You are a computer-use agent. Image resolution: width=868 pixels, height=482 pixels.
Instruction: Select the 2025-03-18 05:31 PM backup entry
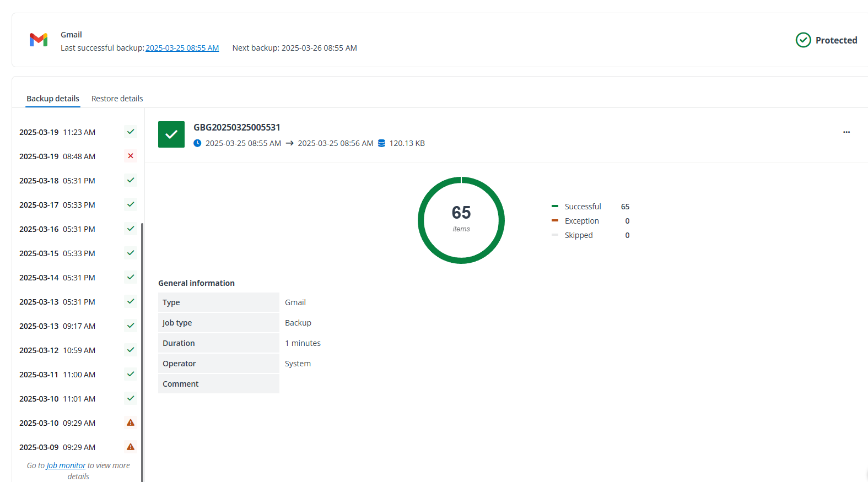click(57, 181)
